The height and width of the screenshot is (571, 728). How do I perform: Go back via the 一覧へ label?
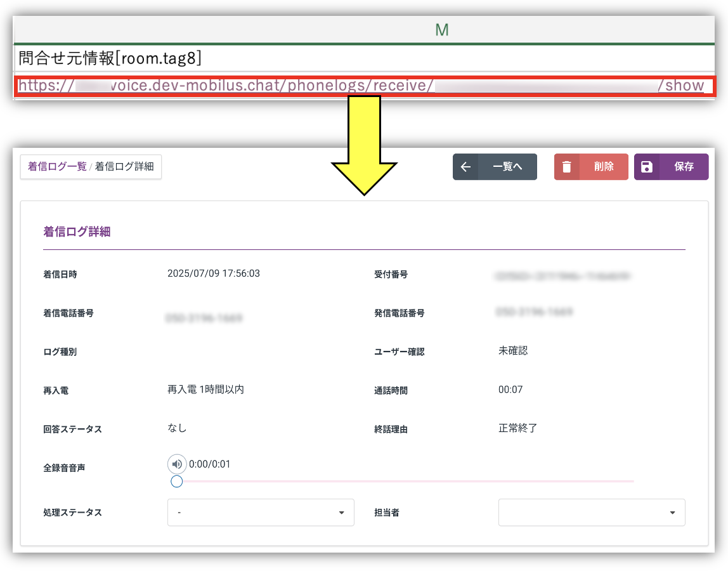point(507,167)
